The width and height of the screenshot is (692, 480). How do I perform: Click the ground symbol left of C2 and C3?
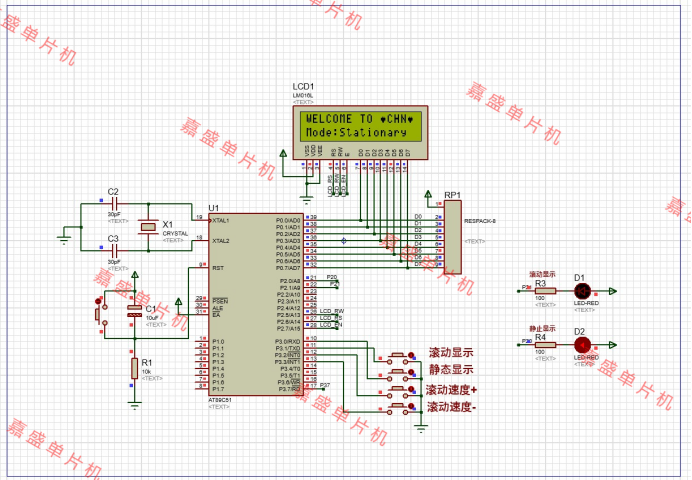click(x=64, y=240)
